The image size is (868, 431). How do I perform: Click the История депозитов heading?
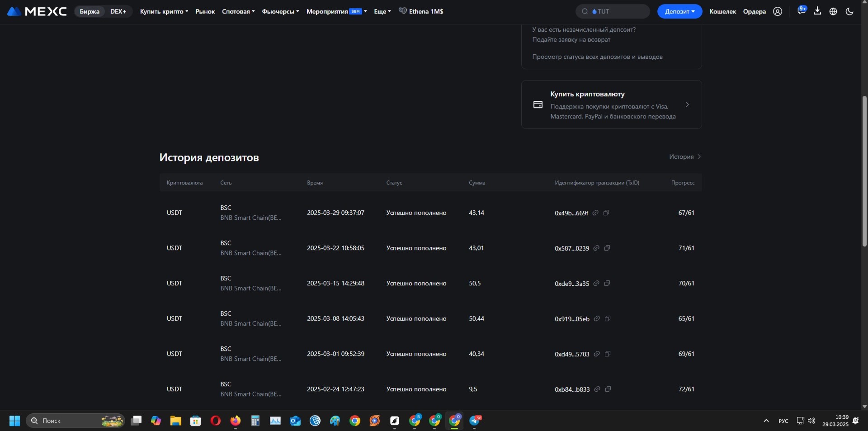[209, 157]
